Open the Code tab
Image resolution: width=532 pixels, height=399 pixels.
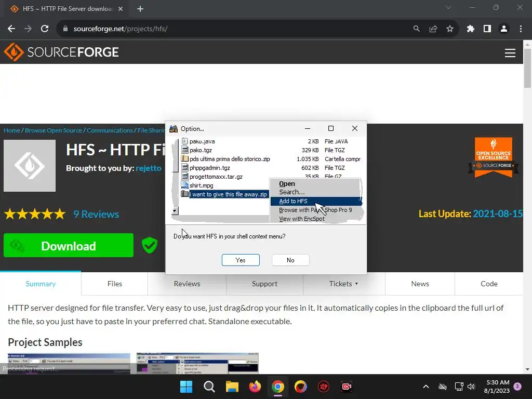coord(489,284)
